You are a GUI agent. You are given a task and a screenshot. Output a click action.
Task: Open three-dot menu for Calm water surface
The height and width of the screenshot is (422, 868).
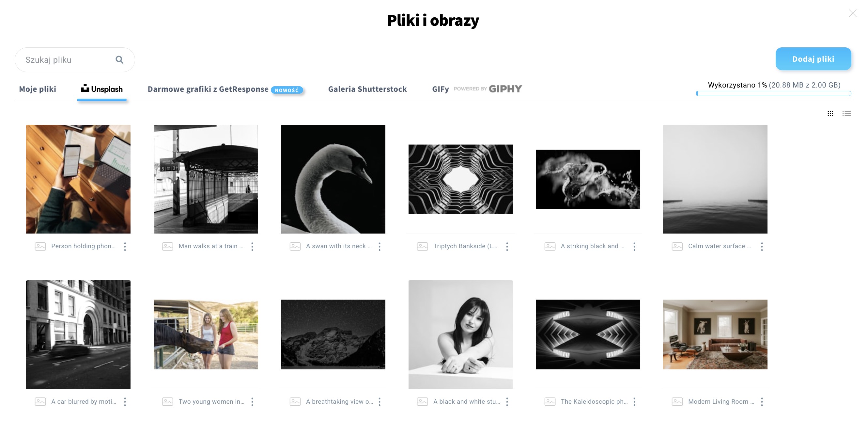pyautogui.click(x=762, y=246)
